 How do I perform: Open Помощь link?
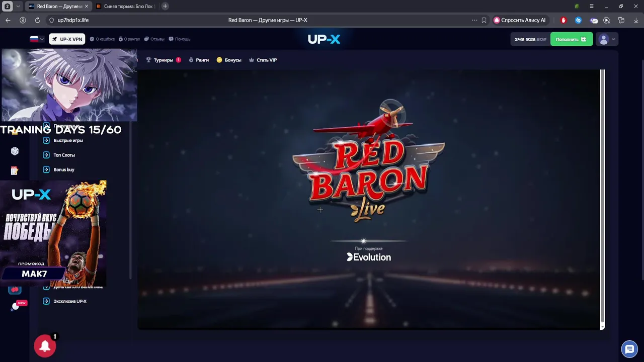click(x=180, y=39)
